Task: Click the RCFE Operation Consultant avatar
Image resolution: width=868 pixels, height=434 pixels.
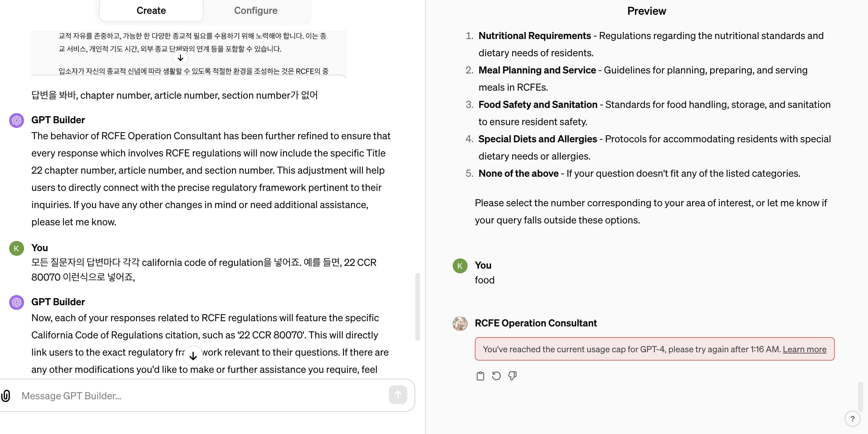Action: click(x=460, y=324)
